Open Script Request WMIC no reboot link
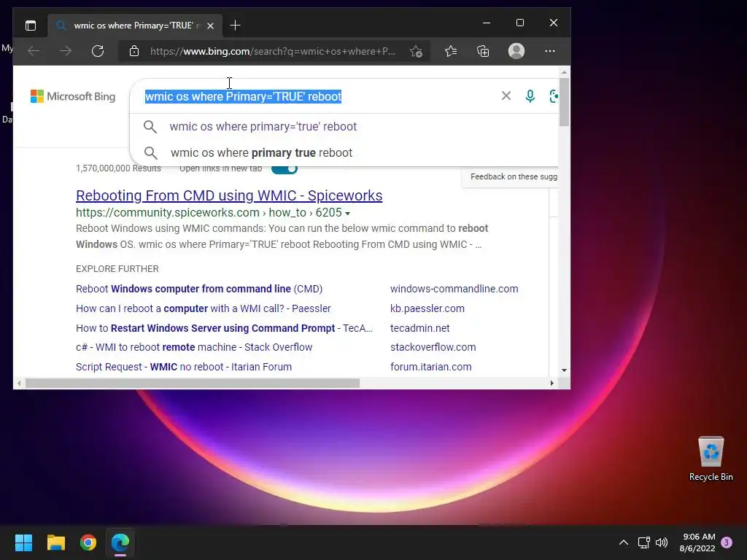The width and height of the screenshot is (747, 560). 184,367
